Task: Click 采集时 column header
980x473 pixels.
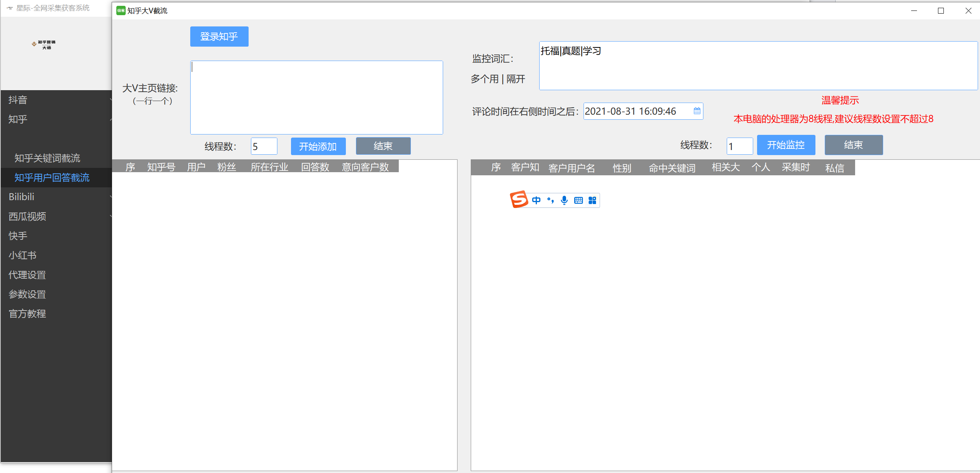Action: pos(796,168)
